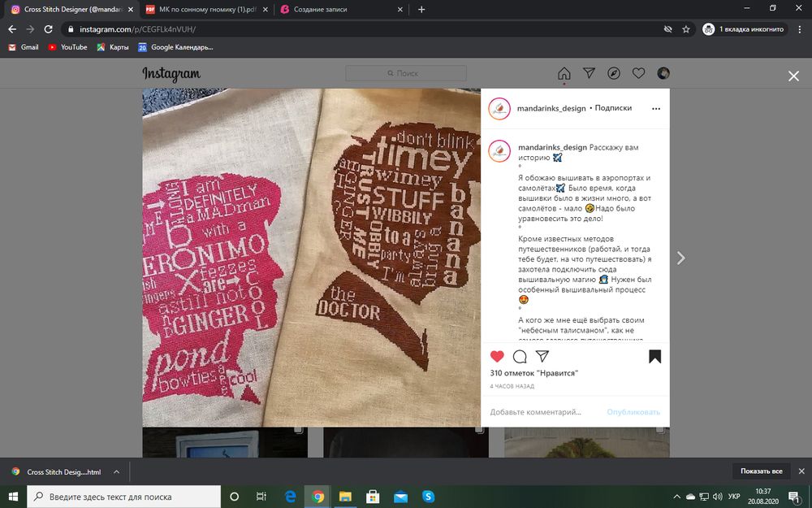Expand the downloaded file options chevron
The height and width of the screenshot is (508, 812).
(x=116, y=471)
